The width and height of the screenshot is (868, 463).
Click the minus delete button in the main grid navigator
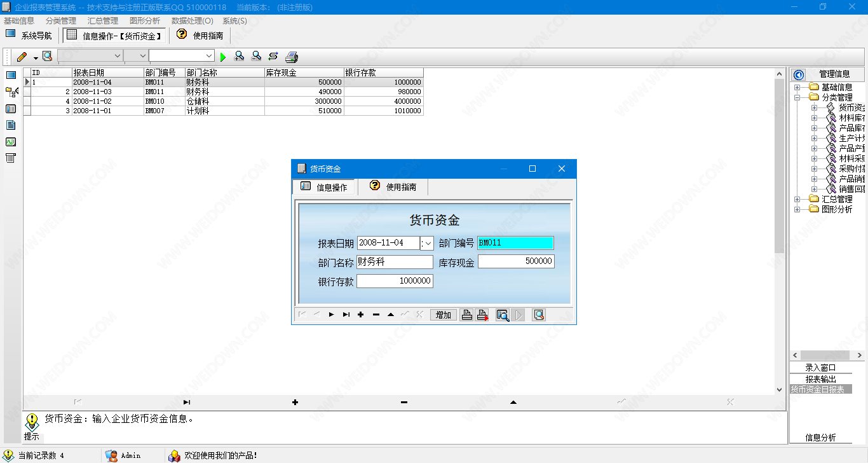[x=404, y=402]
